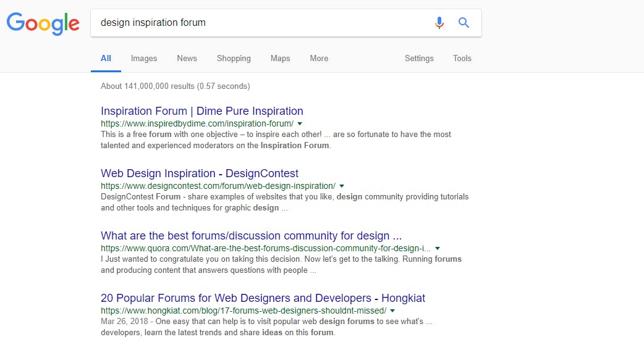Open "20 Popular Forums" Hongkiat result
Viewport: 644px width, 350px height.
tap(263, 298)
